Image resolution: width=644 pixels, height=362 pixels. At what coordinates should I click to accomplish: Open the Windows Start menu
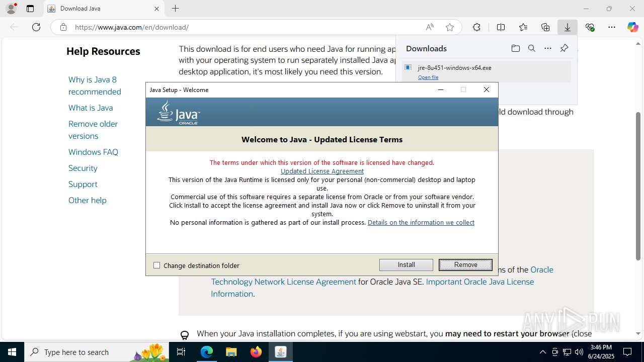coord(12,352)
